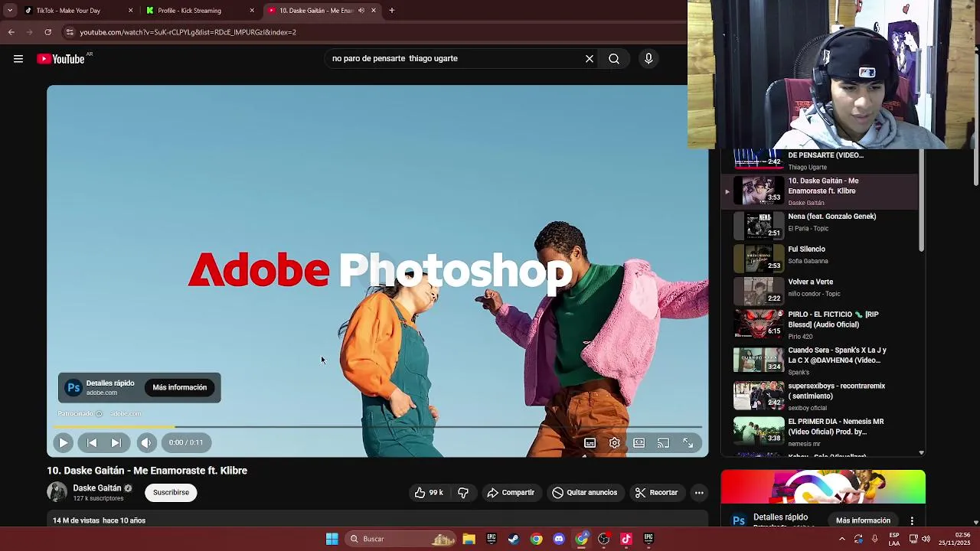980x551 pixels.
Task: Open Windows Start menu
Action: [332, 539]
